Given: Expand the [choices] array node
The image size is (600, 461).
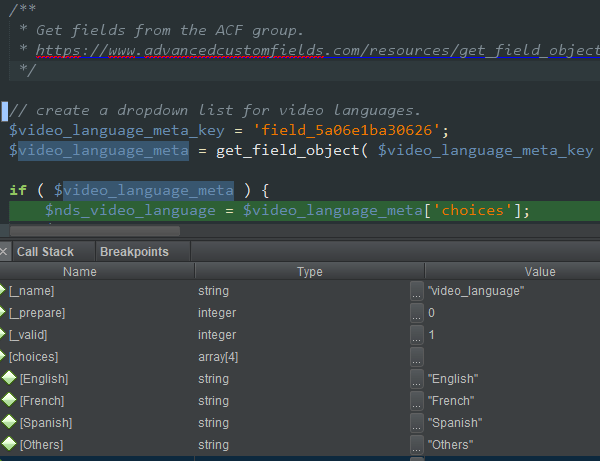Looking at the screenshot, I should pyautogui.click(x=2, y=356).
